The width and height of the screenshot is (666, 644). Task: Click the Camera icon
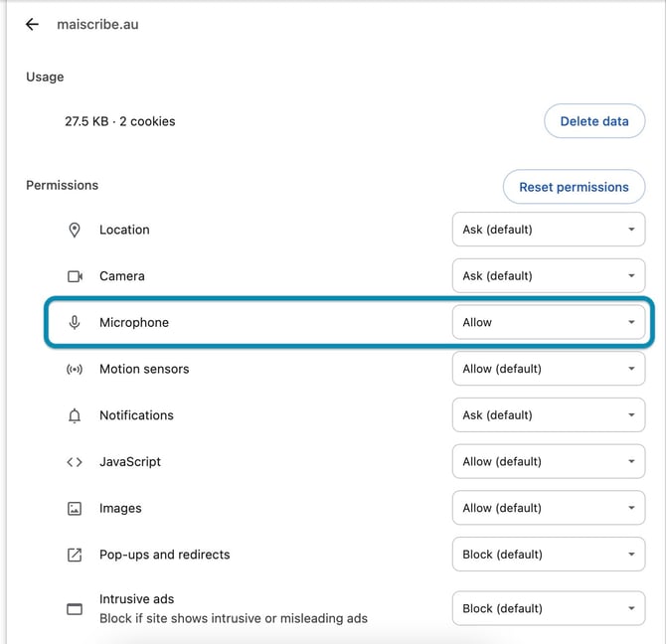(75, 276)
